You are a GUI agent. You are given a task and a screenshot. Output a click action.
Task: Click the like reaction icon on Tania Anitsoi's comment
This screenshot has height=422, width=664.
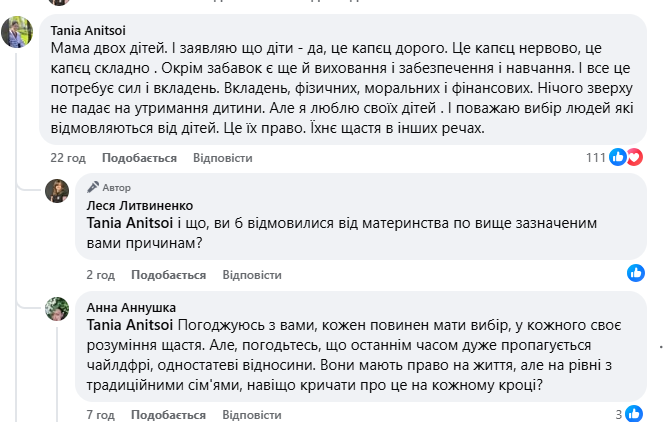click(619, 157)
